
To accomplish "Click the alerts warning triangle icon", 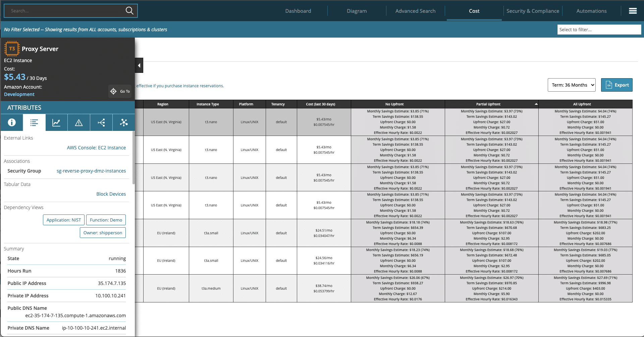I will (78, 123).
